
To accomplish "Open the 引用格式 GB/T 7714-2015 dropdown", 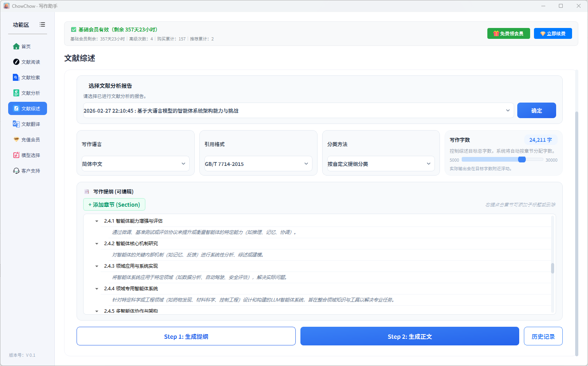I will [x=258, y=164].
